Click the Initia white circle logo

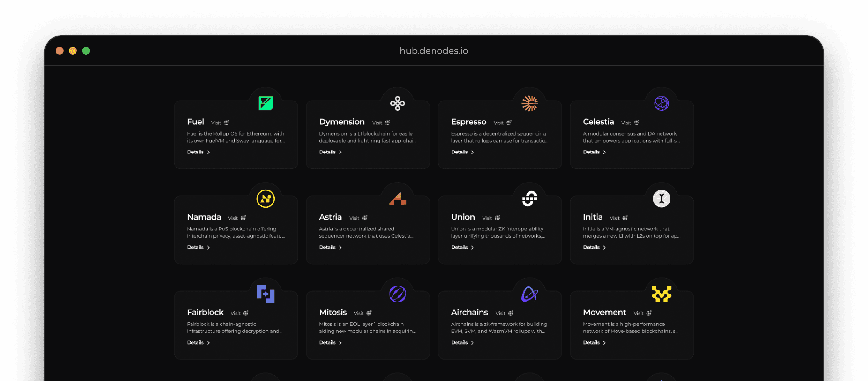coord(662,199)
